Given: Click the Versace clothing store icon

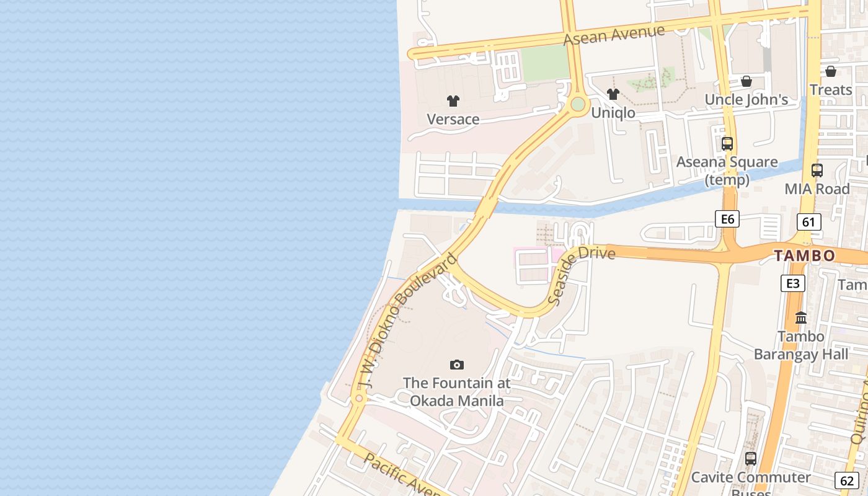Looking at the screenshot, I should (453, 101).
